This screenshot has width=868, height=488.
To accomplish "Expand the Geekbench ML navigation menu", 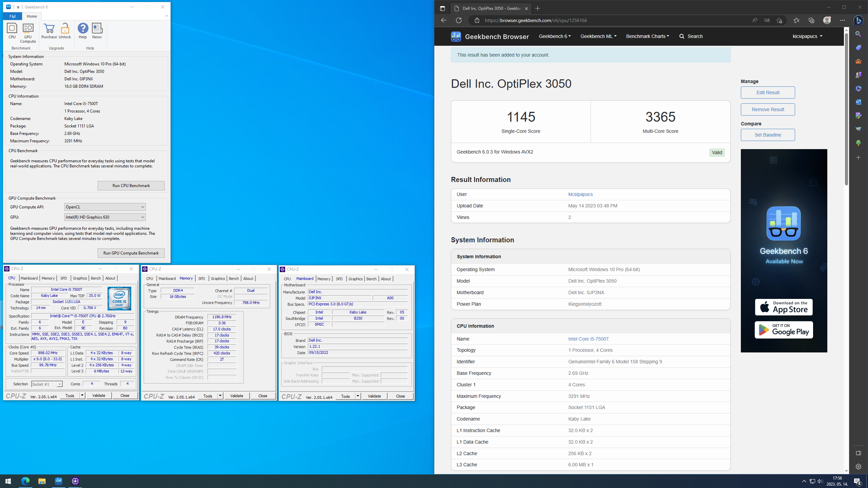I will tap(598, 36).
